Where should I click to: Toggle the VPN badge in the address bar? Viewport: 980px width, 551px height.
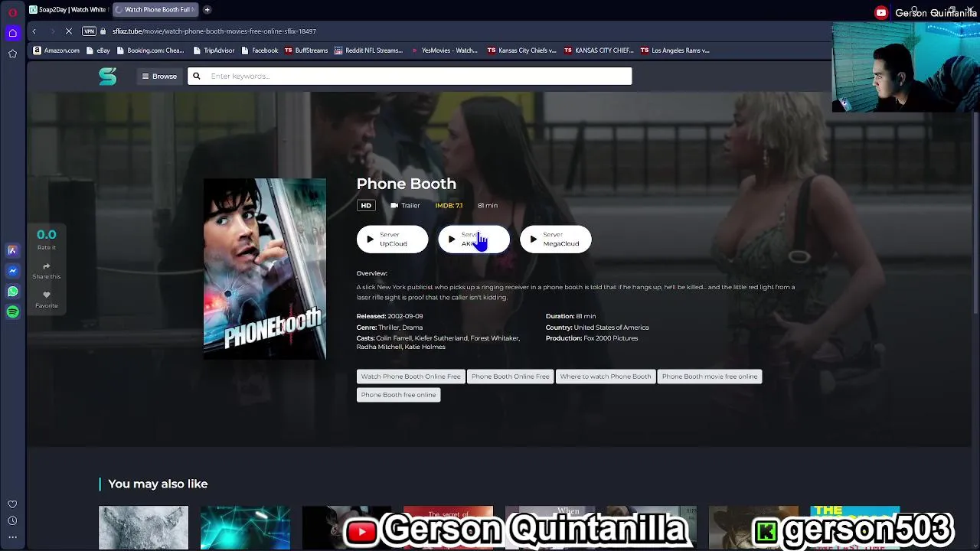[x=89, y=31]
